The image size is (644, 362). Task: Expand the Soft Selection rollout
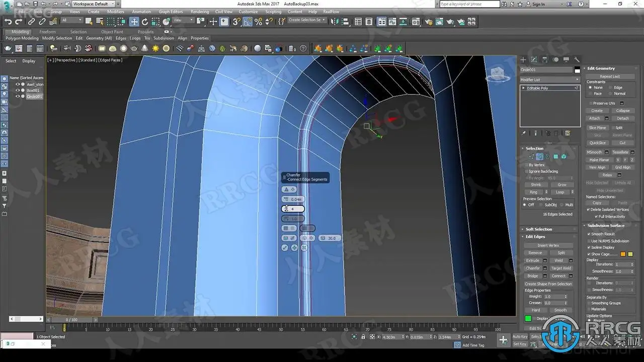(x=539, y=229)
